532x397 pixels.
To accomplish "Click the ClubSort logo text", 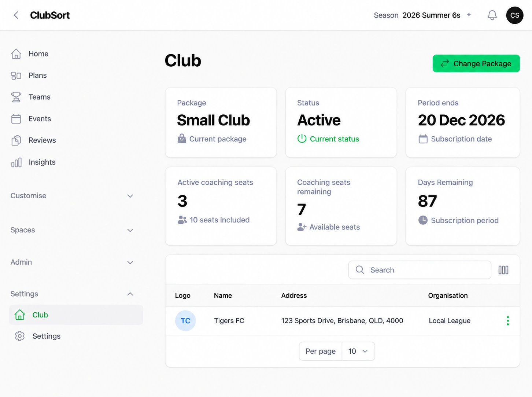I will (x=50, y=15).
